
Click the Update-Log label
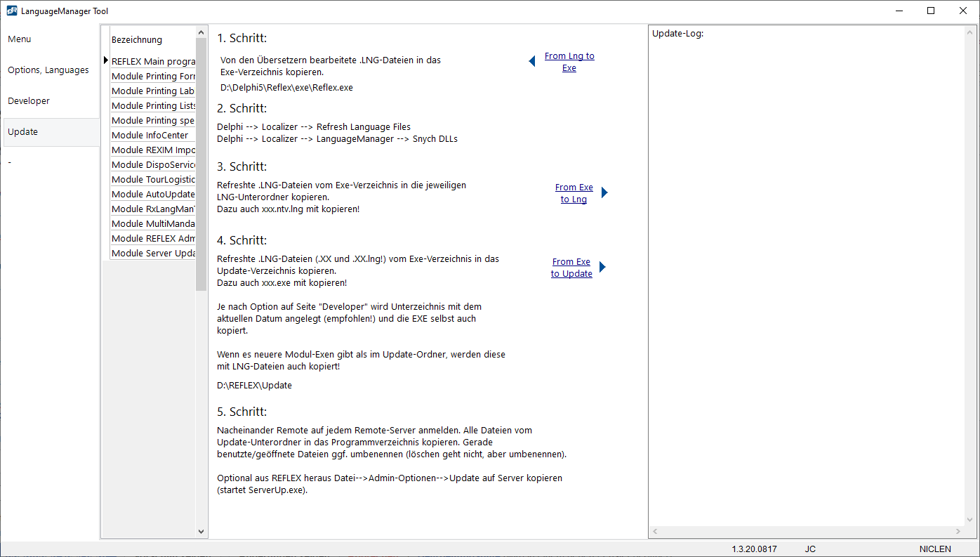click(677, 34)
